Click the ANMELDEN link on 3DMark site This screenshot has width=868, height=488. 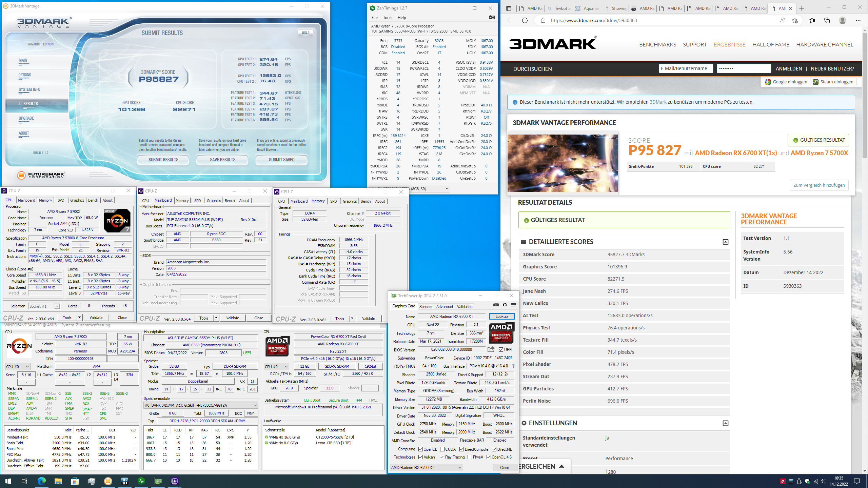tap(789, 69)
